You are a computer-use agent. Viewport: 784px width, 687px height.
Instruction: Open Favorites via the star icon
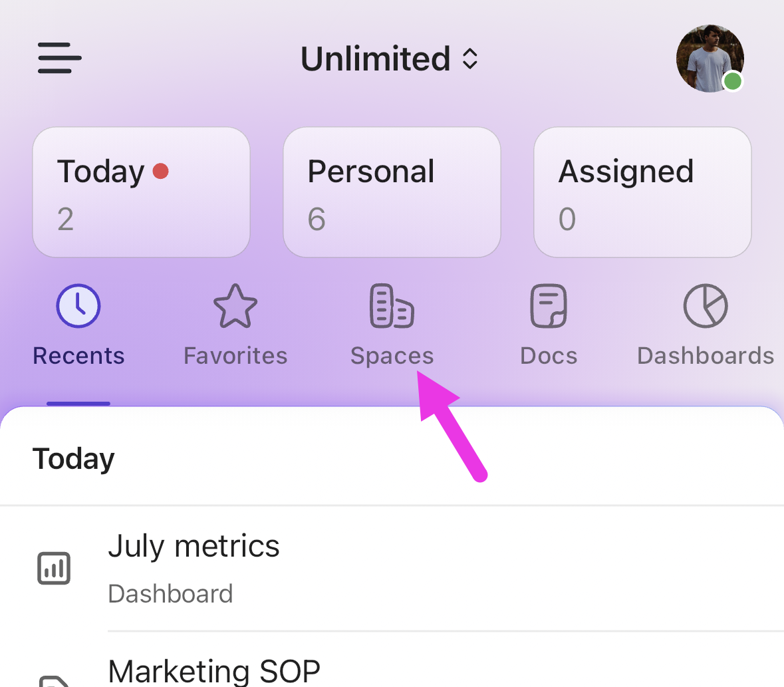[235, 306]
